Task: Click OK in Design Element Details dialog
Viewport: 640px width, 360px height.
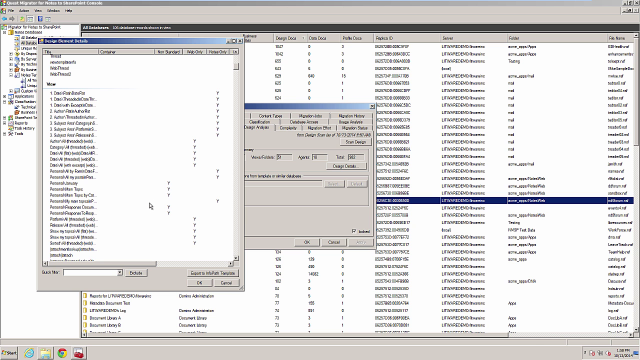Action: pyautogui.click(x=200, y=282)
